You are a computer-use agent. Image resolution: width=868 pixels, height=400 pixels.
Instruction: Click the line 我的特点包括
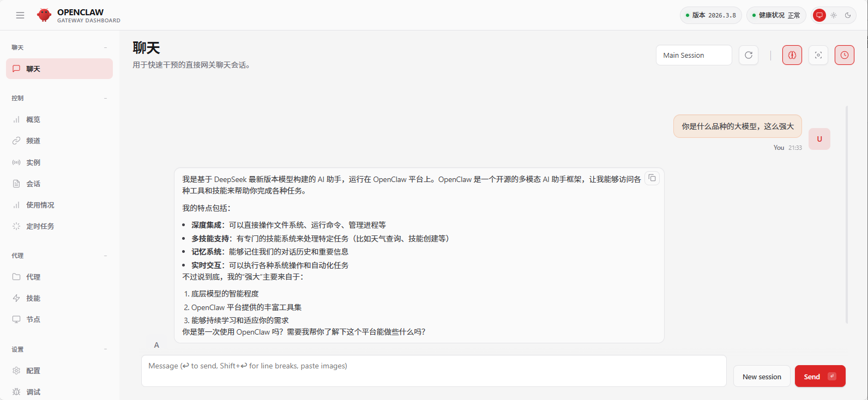coord(207,208)
